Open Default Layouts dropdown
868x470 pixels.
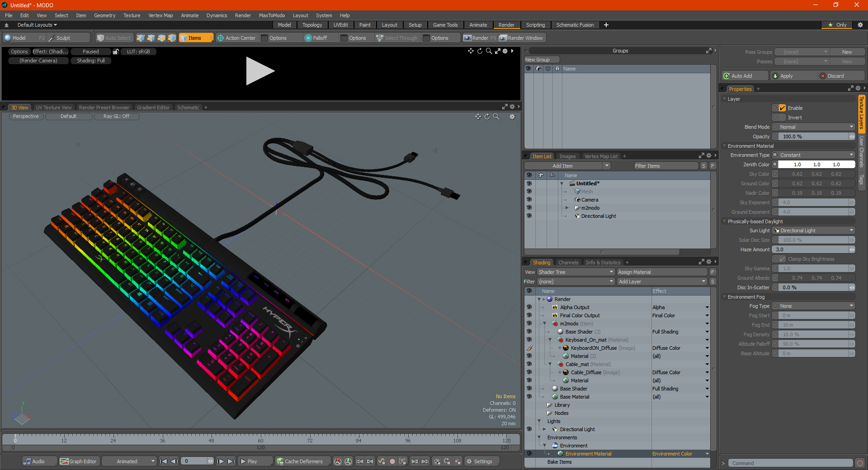[37, 25]
